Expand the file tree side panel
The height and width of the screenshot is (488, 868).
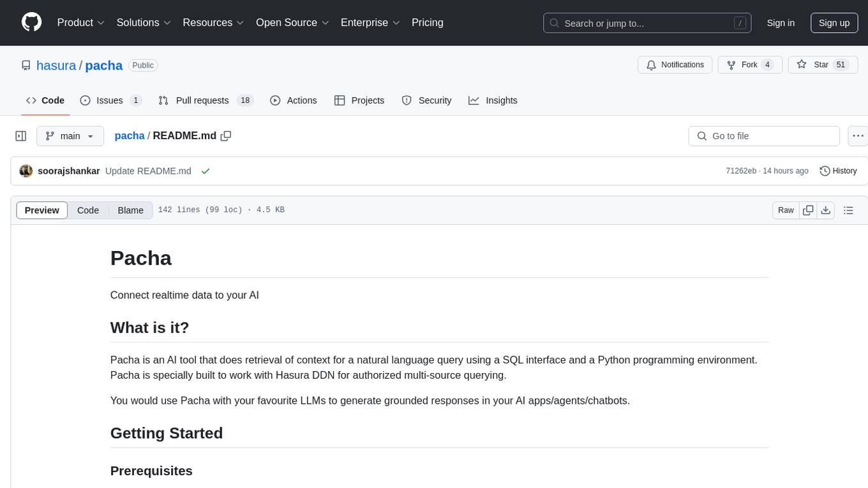click(21, 136)
